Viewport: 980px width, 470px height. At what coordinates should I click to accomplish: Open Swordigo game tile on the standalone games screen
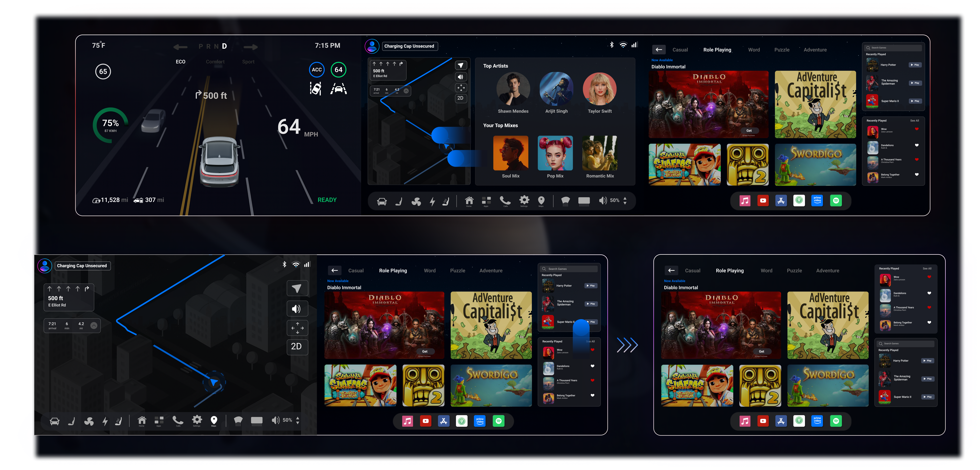(828, 386)
